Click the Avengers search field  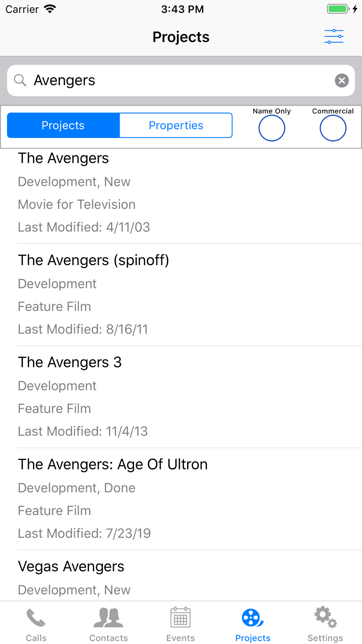pyautogui.click(x=177, y=80)
